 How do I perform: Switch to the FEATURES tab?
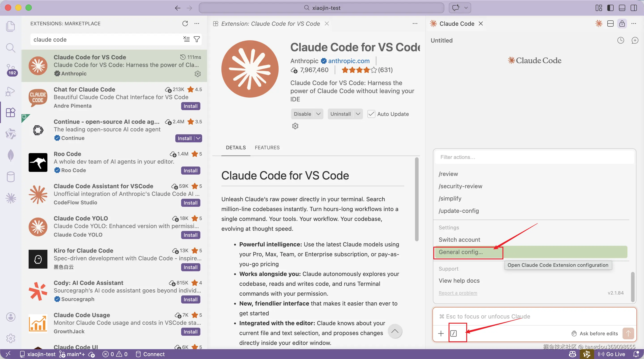[x=267, y=147]
